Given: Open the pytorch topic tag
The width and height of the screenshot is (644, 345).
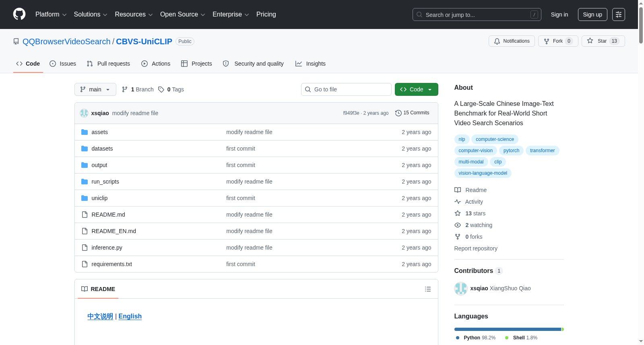Looking at the screenshot, I should click(x=511, y=151).
